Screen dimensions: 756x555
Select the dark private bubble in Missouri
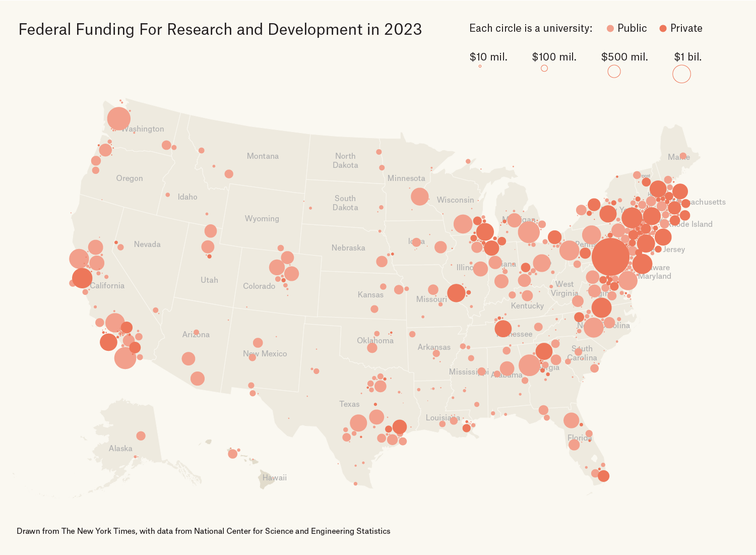(x=456, y=293)
